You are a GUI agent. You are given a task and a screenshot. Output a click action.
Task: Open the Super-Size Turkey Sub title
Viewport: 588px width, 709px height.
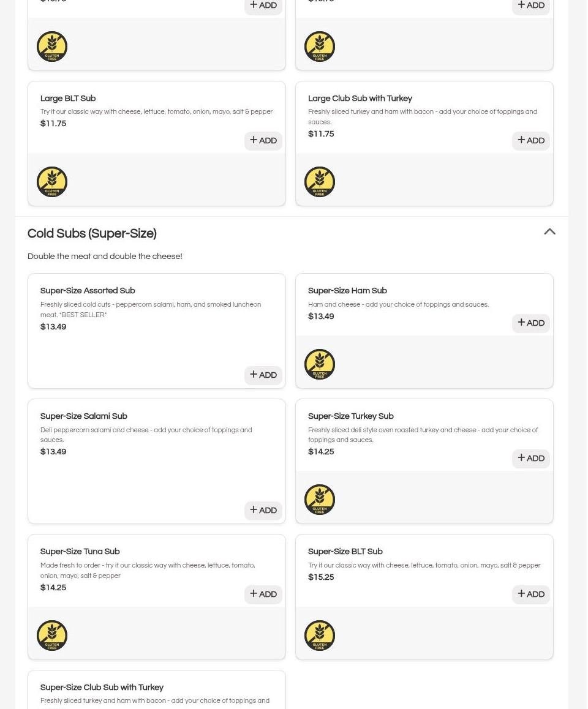pos(350,416)
